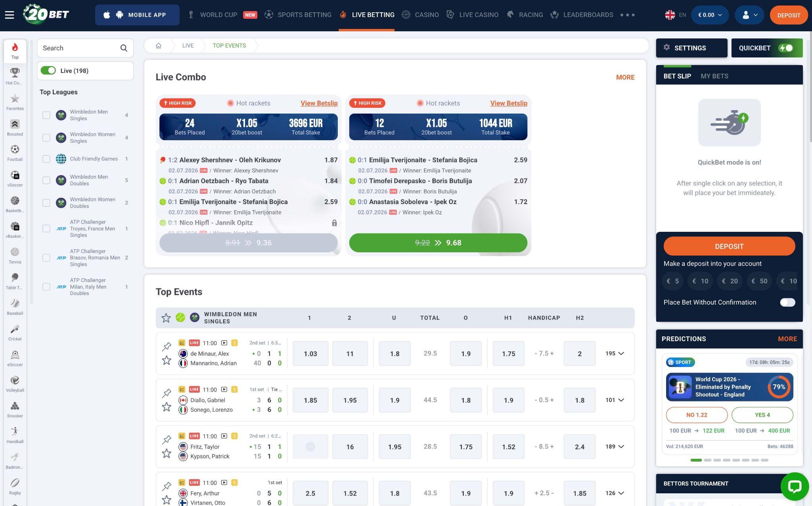This screenshot has width=812, height=506.
Task: Open the user account dropdown
Action: coord(749,15)
